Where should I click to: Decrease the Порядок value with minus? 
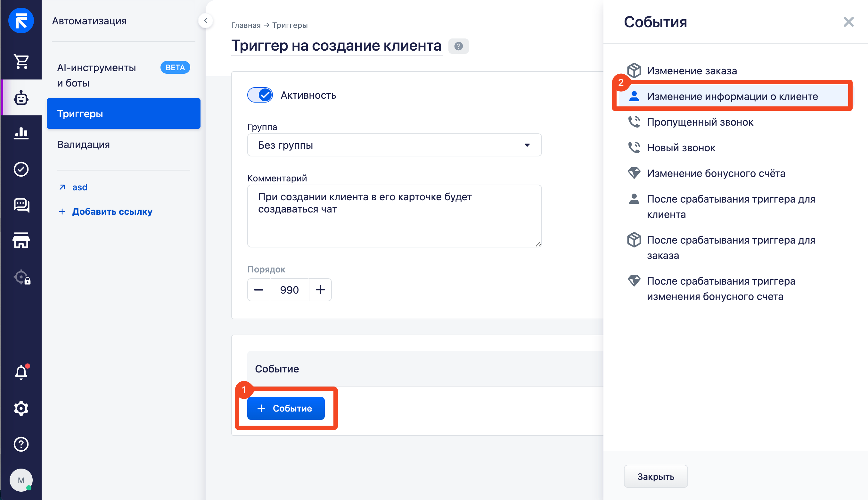tap(259, 290)
